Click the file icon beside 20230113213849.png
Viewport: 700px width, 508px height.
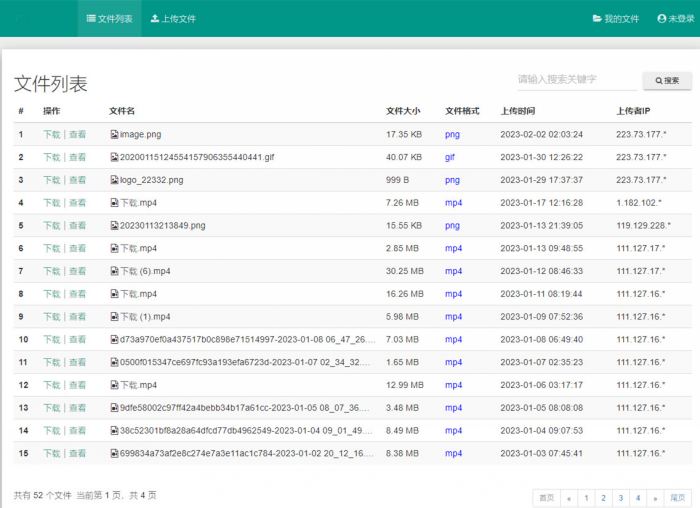[114, 226]
